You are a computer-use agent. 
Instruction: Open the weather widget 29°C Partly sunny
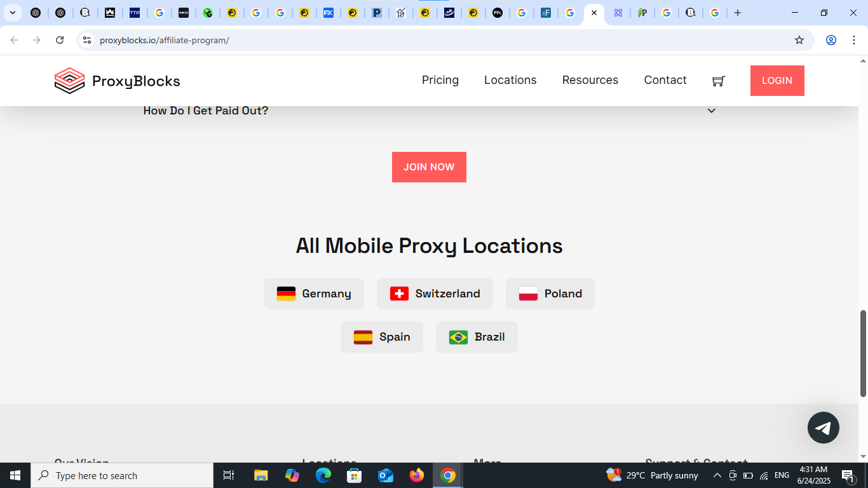[x=652, y=475]
